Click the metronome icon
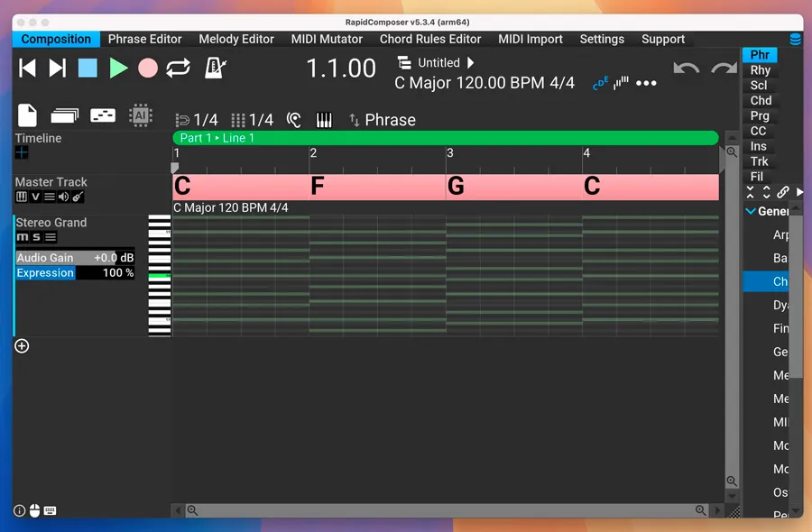 [x=215, y=68]
